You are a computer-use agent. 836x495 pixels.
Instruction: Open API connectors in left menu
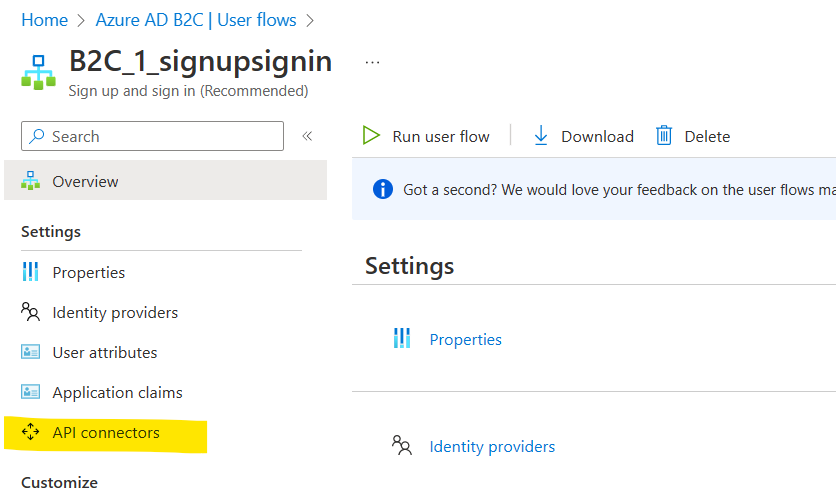pyautogui.click(x=106, y=433)
